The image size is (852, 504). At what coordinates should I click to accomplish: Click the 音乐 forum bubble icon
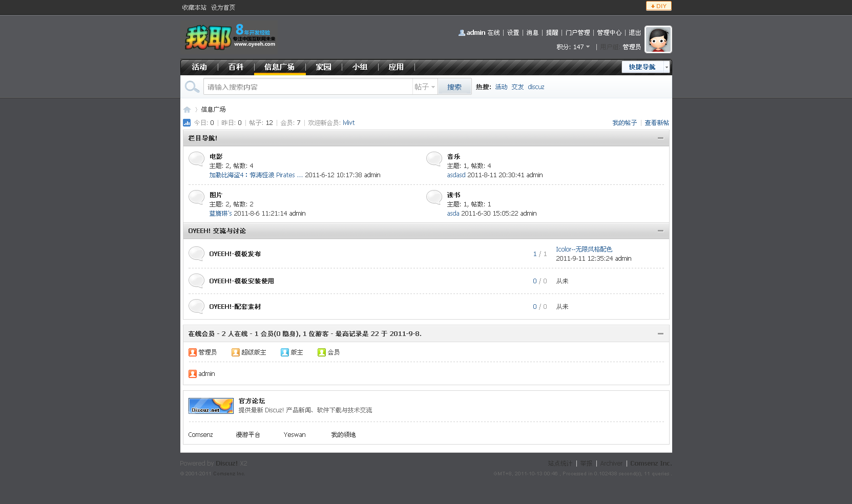434,159
